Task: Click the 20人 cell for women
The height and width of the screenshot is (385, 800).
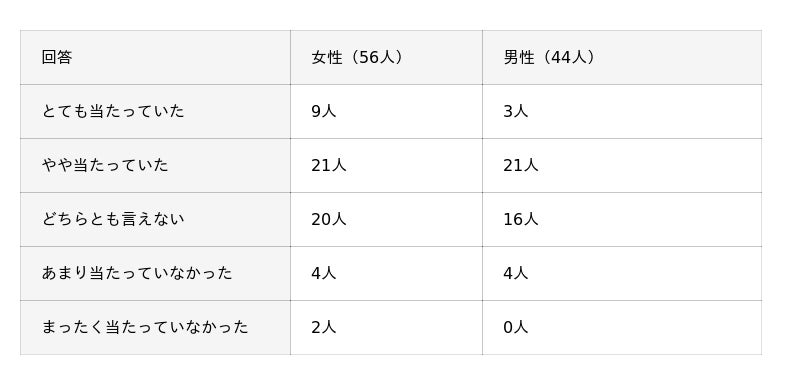Action: pos(386,219)
